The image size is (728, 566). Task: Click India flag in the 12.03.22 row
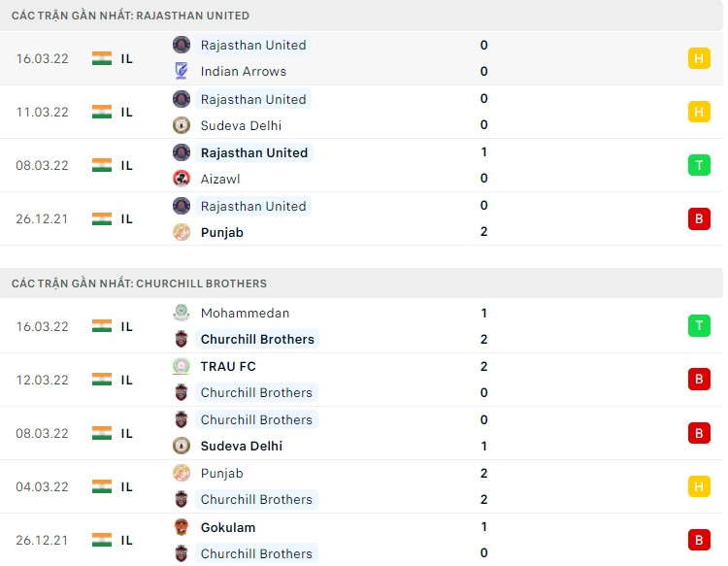click(102, 380)
